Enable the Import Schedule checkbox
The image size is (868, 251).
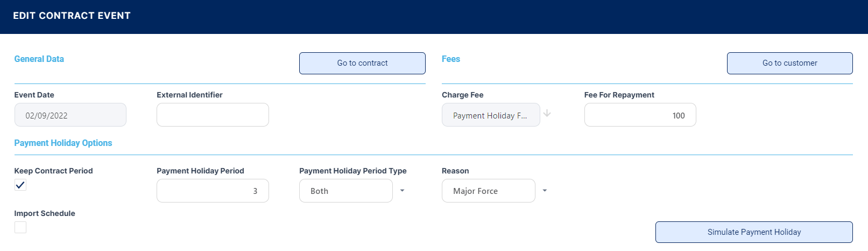20,227
